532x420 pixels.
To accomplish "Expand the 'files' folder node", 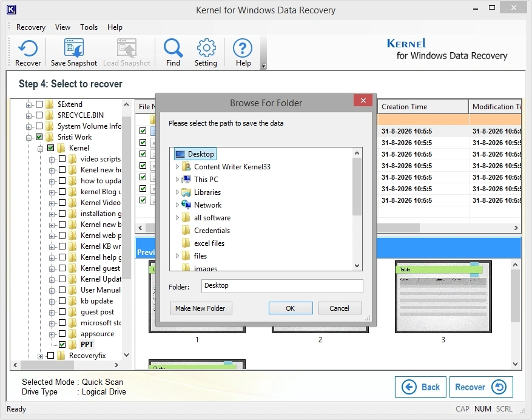I will (177, 256).
